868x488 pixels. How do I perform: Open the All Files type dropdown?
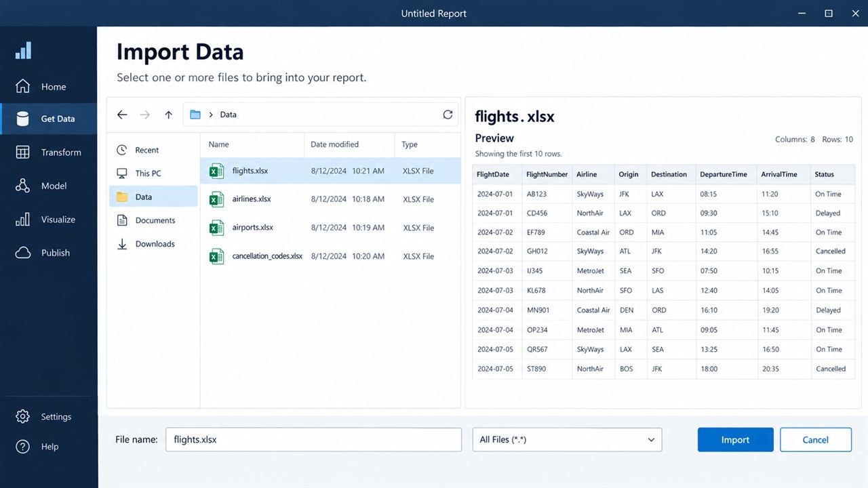[567, 439]
